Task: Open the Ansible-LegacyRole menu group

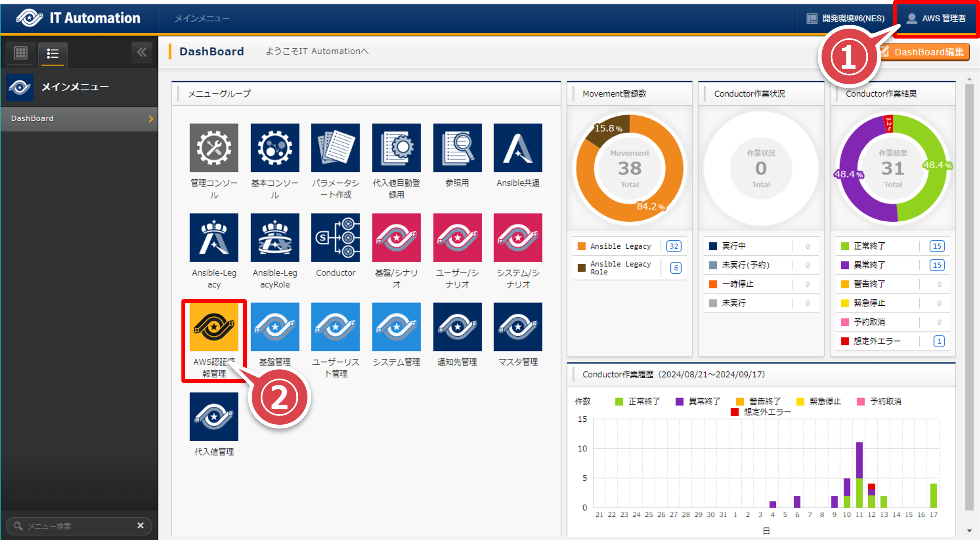Action: click(275, 237)
